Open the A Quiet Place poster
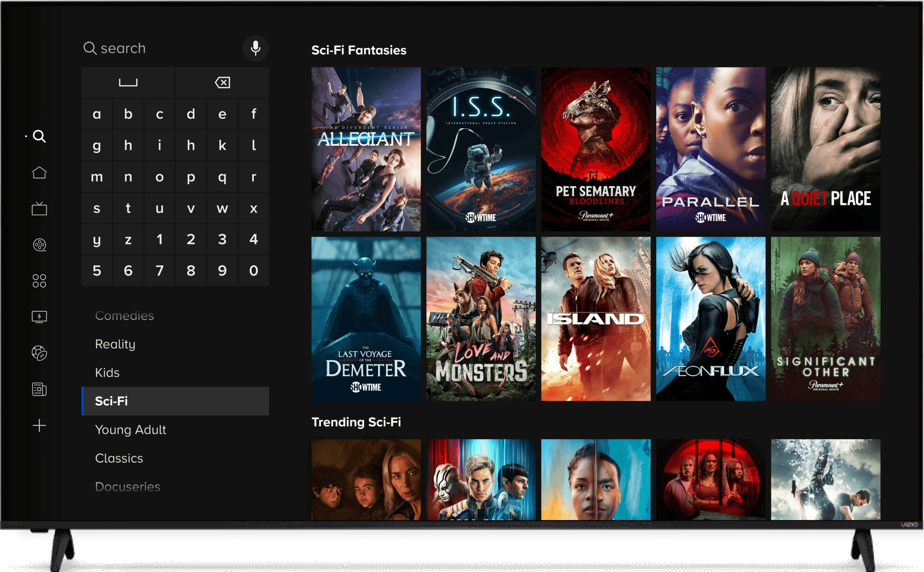Viewport: 924px width, 572px height. 826,149
